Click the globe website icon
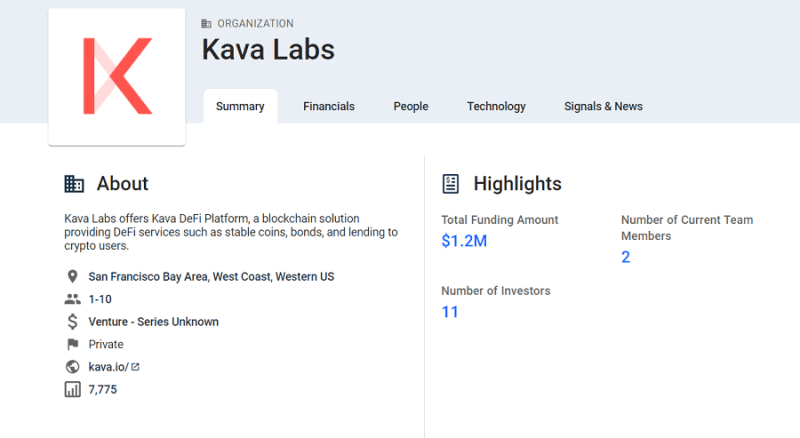800x438 pixels. click(x=72, y=367)
